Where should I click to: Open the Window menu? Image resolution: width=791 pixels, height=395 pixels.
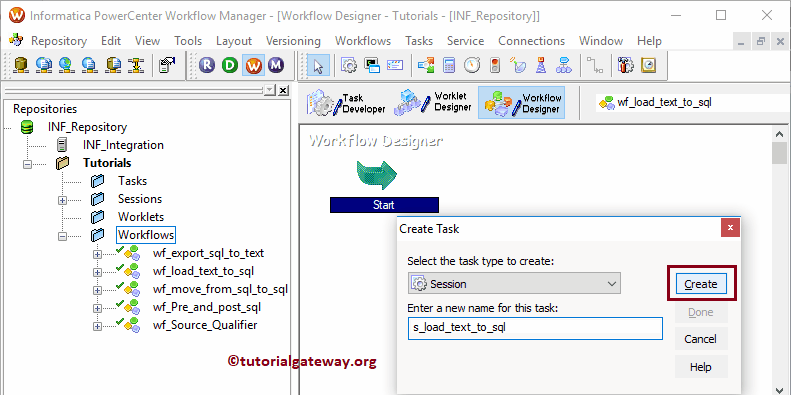click(601, 41)
